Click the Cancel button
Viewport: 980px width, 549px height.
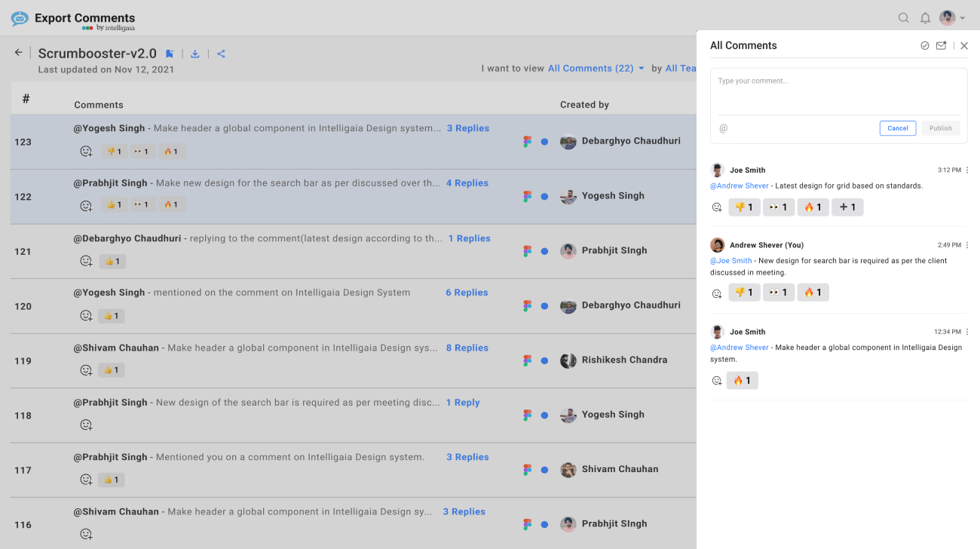click(898, 128)
